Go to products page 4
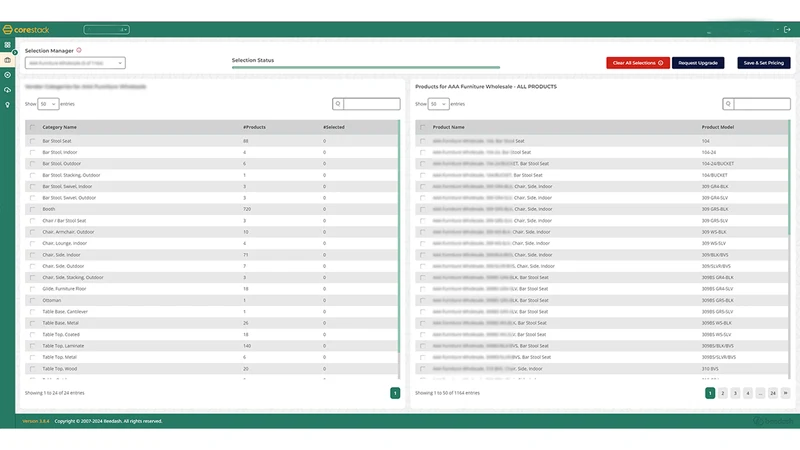This screenshot has width=800, height=450. click(747, 393)
